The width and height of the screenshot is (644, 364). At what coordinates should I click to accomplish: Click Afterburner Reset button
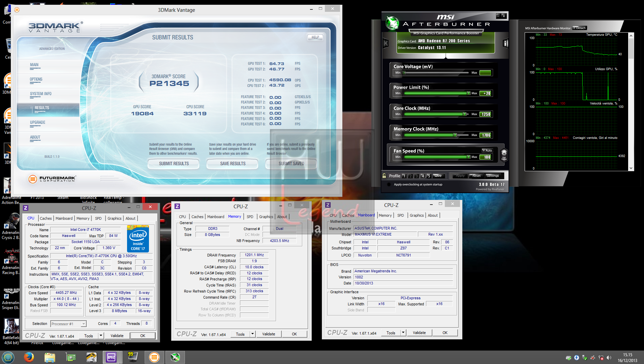tap(477, 176)
